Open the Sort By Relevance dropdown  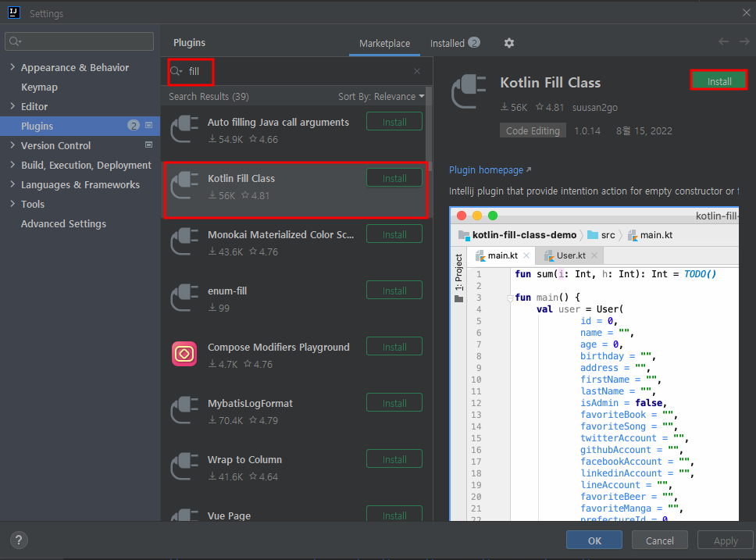[x=381, y=97]
